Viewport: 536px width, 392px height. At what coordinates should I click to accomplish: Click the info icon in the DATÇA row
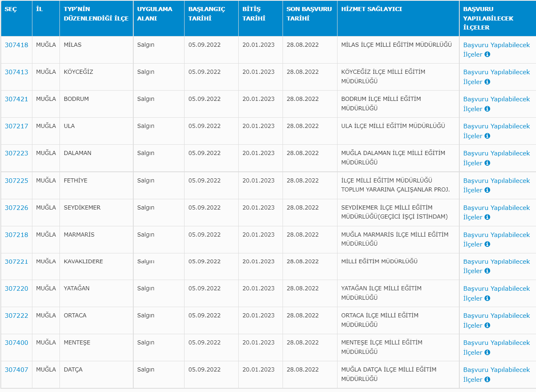[x=487, y=379]
